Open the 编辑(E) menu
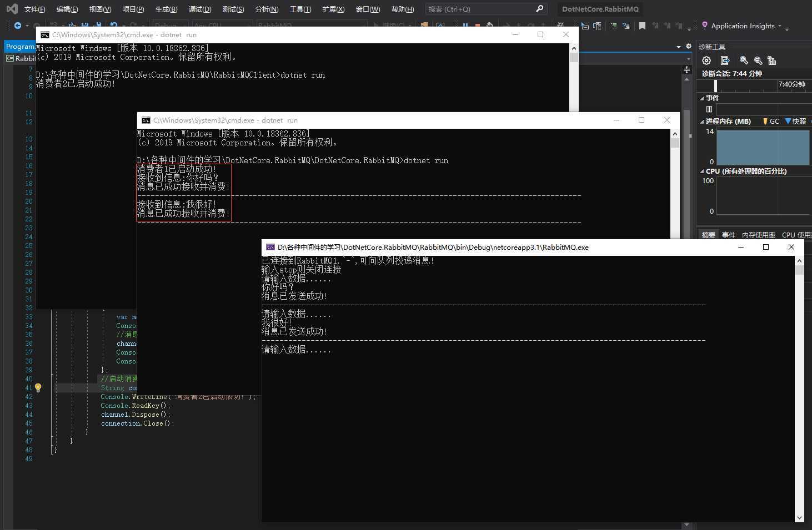The image size is (812, 530). click(x=67, y=9)
